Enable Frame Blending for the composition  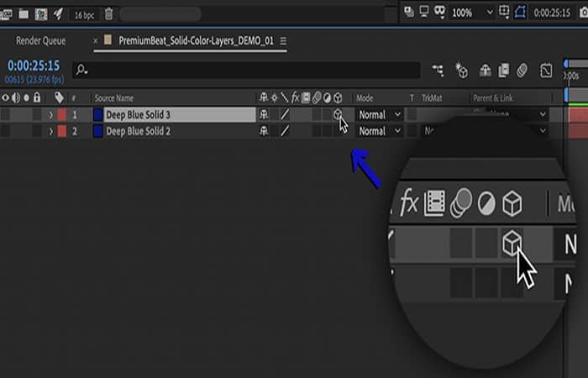[504, 70]
